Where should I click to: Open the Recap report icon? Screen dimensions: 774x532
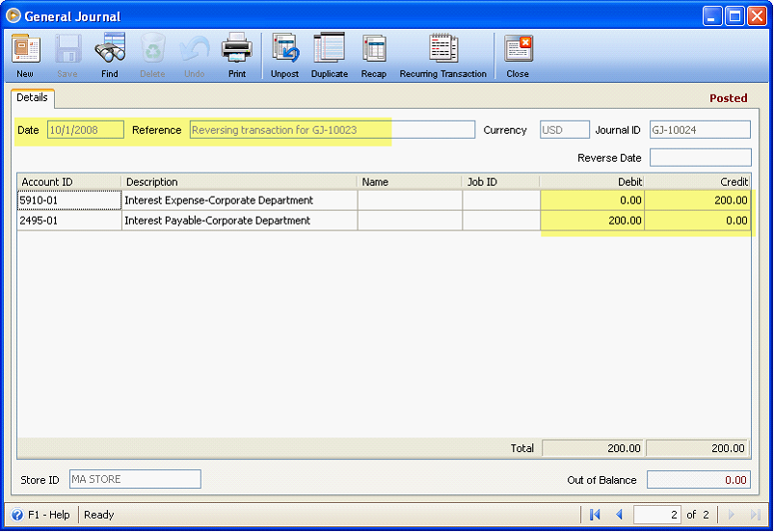[x=374, y=49]
